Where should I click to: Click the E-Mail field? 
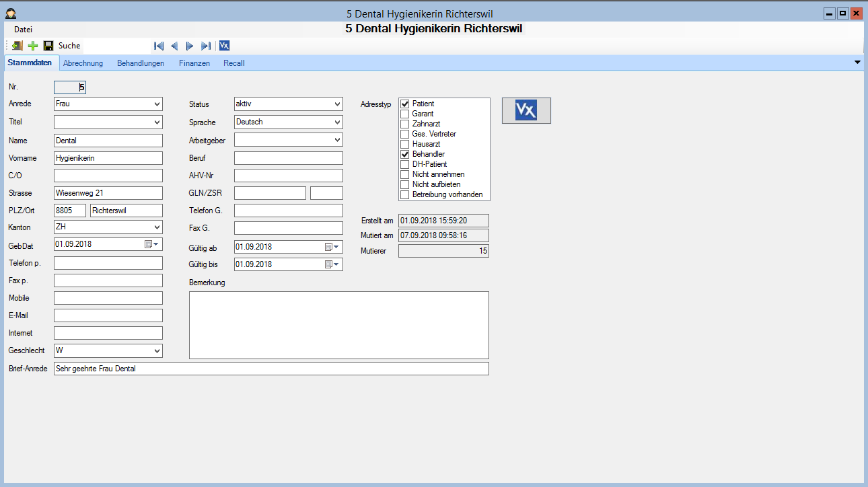pos(108,315)
